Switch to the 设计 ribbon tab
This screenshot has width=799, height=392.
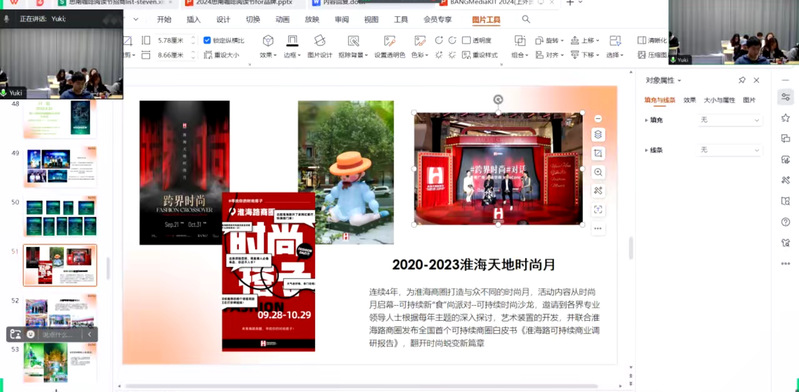[x=223, y=19]
